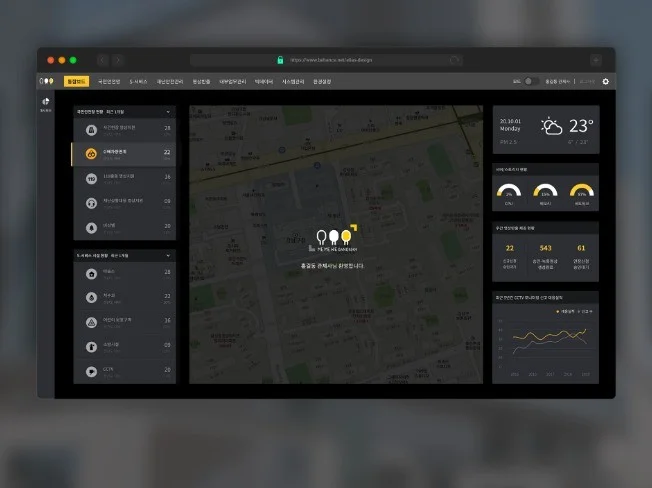Click the dashboard pie icon in left sidebar
Viewport: 652px width, 488px height.
46,101
